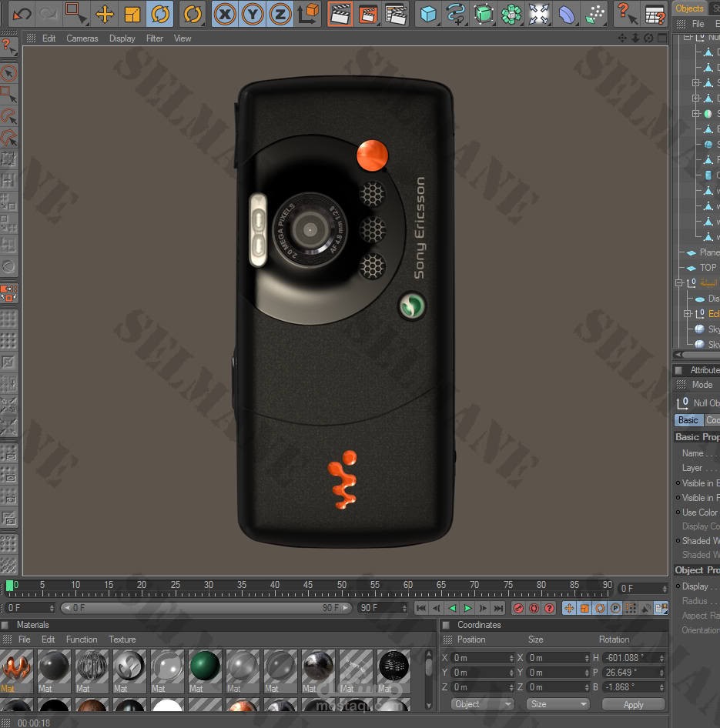The height and width of the screenshot is (728, 720).
Task: Switch the world/object coordinate system icon
Action: tap(309, 14)
